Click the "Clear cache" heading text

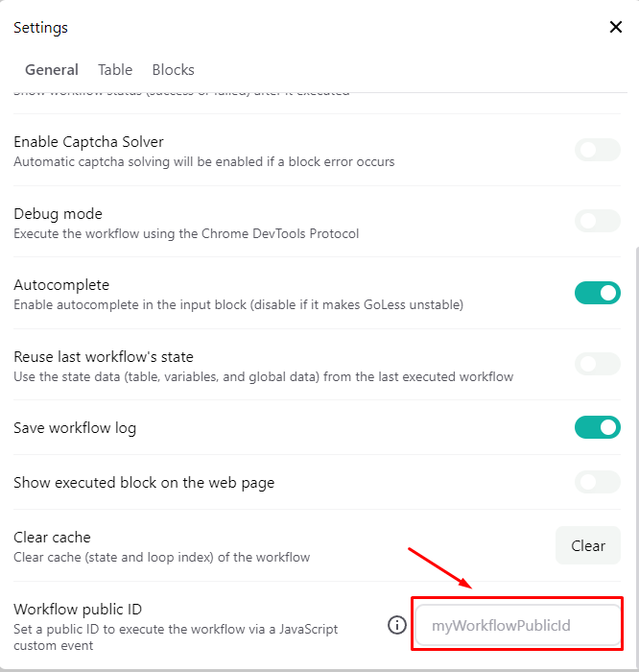[x=52, y=538]
